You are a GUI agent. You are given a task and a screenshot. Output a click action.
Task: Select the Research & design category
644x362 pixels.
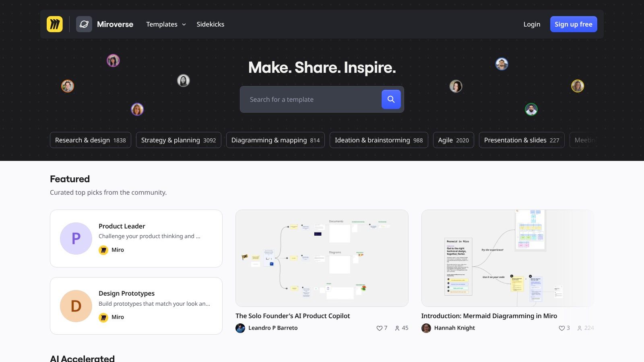(91, 140)
